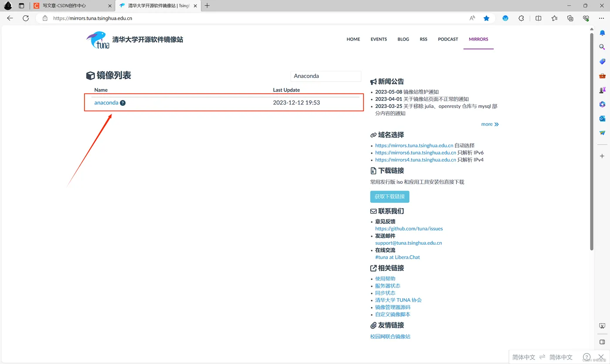Click the translate bar help icon
Viewport: 610px width, 364px height.
(587, 357)
